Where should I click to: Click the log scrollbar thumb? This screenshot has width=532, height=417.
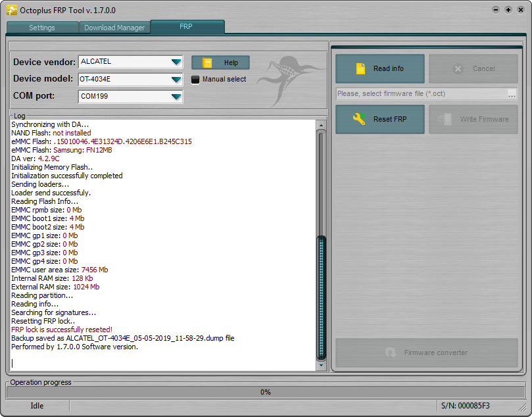pyautogui.click(x=321, y=298)
